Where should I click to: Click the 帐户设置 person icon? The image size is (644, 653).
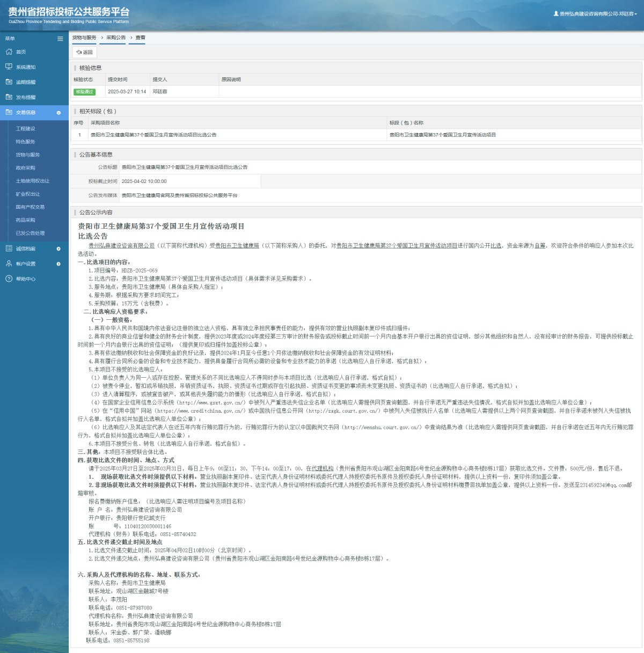(9, 263)
